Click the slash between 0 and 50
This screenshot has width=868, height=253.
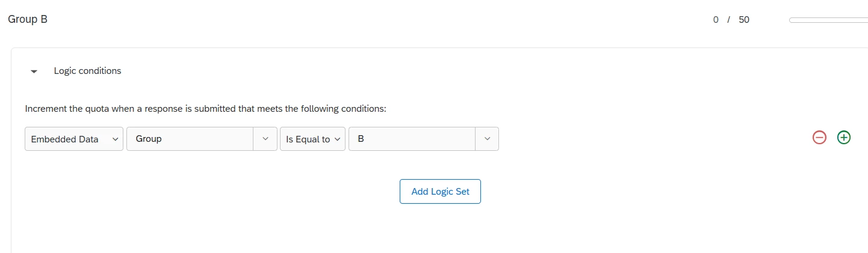pos(728,20)
